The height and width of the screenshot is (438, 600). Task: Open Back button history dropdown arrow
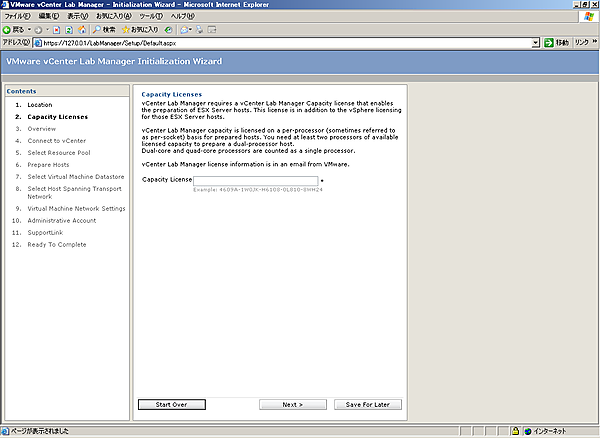pos(29,30)
